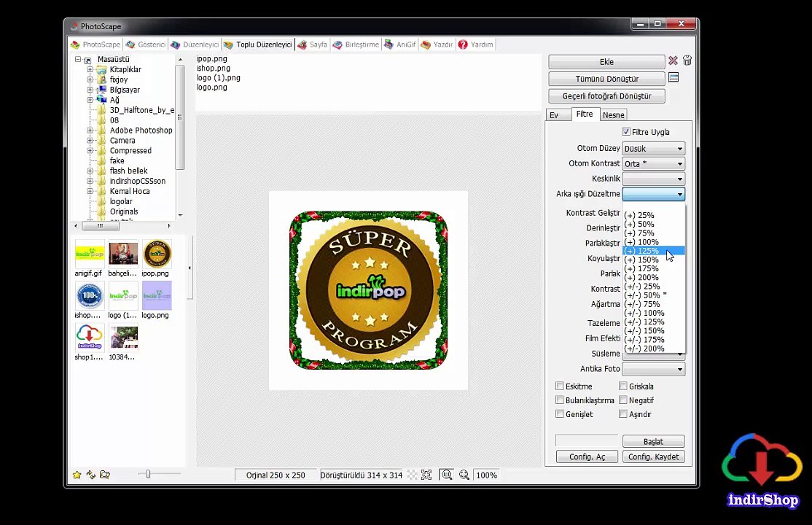Expand the Bilgisayar tree node

click(x=90, y=90)
